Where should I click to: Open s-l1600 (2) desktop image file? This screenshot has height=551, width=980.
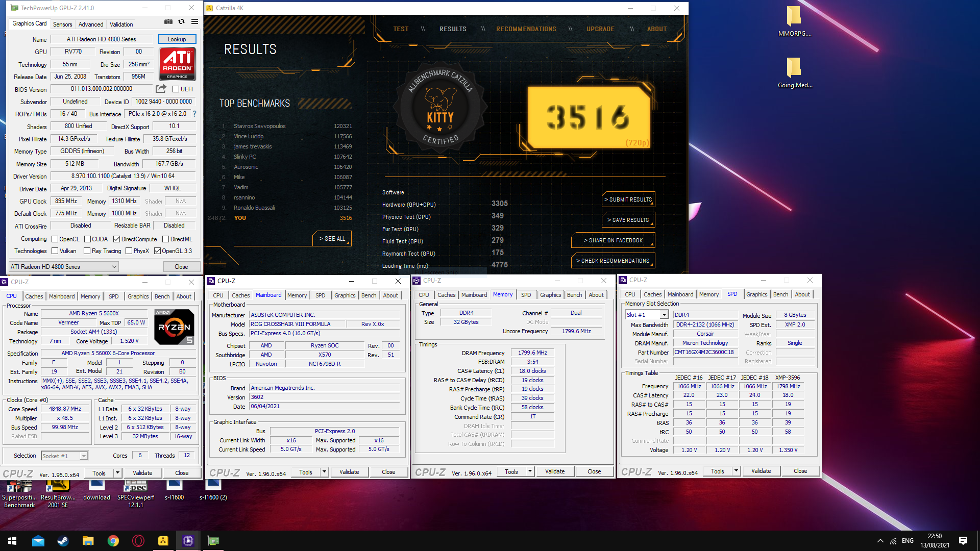pos(213,491)
